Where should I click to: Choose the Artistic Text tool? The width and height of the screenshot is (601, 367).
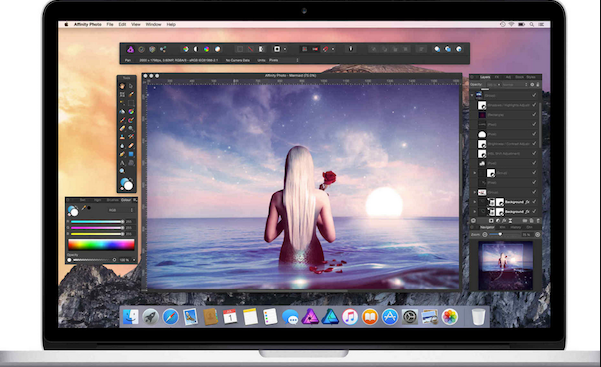pyautogui.click(x=122, y=163)
